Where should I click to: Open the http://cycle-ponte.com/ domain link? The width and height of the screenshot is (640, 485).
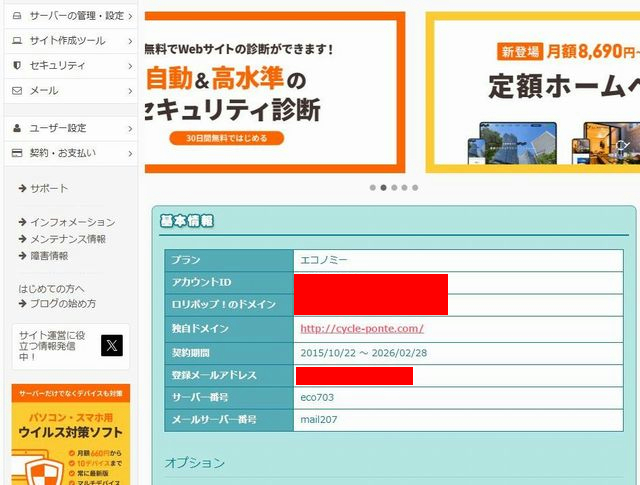[362, 328]
